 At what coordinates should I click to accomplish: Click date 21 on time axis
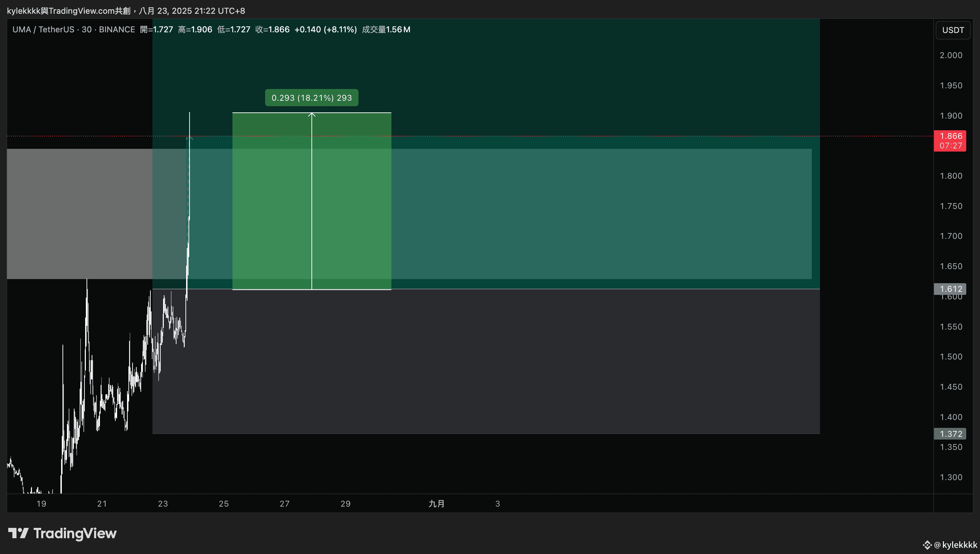[x=102, y=504]
